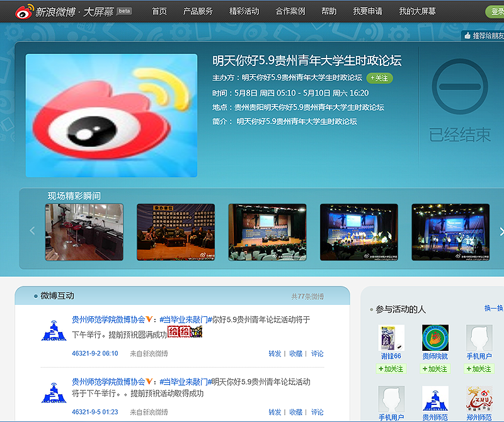Open the thumbnail showing red bar stools

[x=84, y=232]
